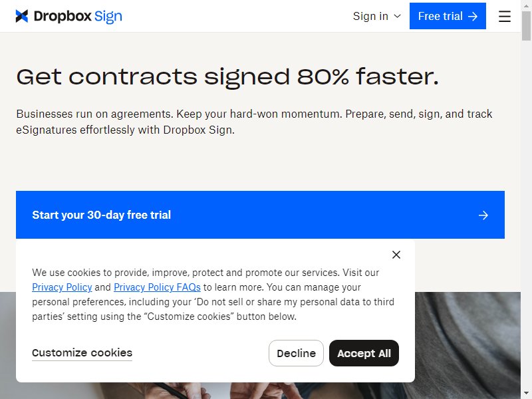The height and width of the screenshot is (399, 532).
Task: Click the vertical scrollbar thumb
Action: coord(526,26)
